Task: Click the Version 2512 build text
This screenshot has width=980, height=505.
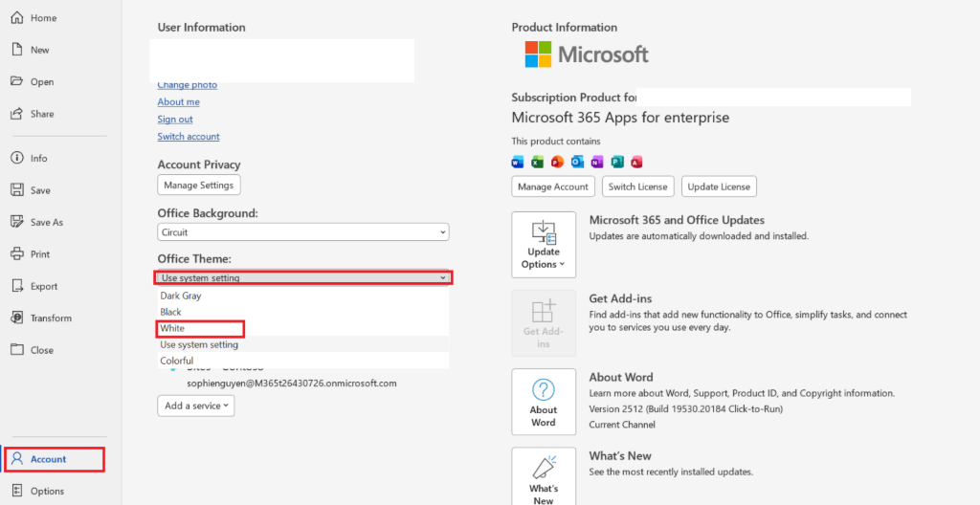Action: (686, 409)
